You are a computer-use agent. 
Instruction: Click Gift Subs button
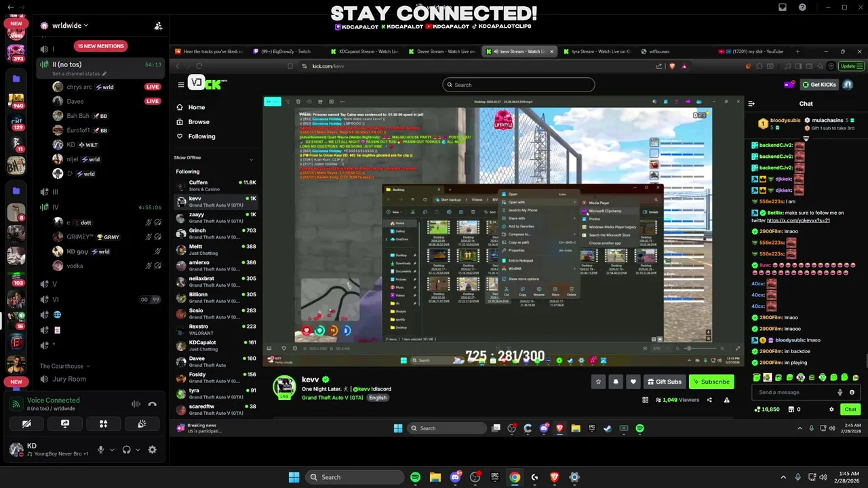tap(664, 382)
